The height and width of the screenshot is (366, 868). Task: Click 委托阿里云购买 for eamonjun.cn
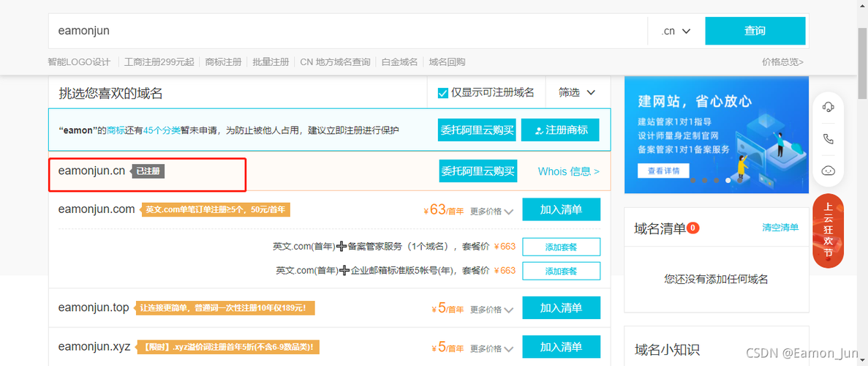(x=478, y=171)
